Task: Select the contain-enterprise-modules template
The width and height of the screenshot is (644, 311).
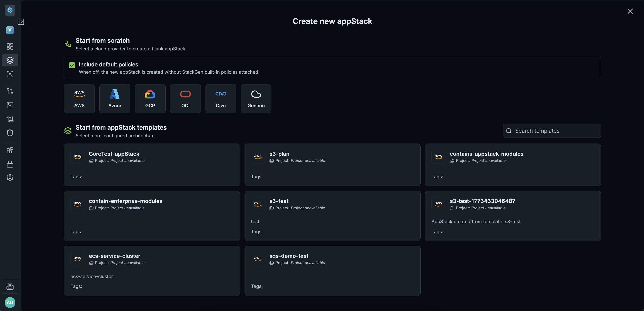Action: (x=152, y=216)
